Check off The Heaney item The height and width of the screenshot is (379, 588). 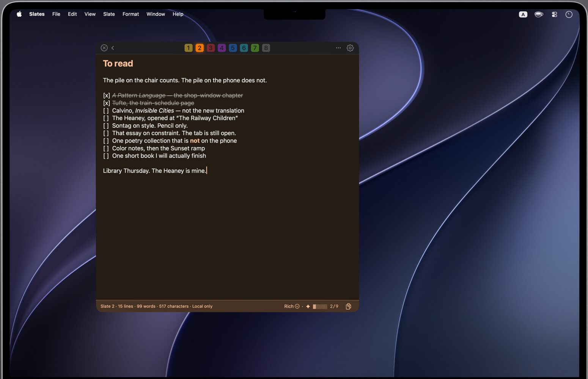point(106,118)
